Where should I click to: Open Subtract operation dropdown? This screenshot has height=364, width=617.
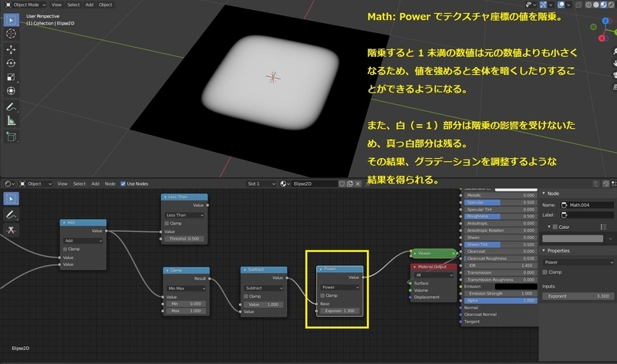[x=264, y=288]
